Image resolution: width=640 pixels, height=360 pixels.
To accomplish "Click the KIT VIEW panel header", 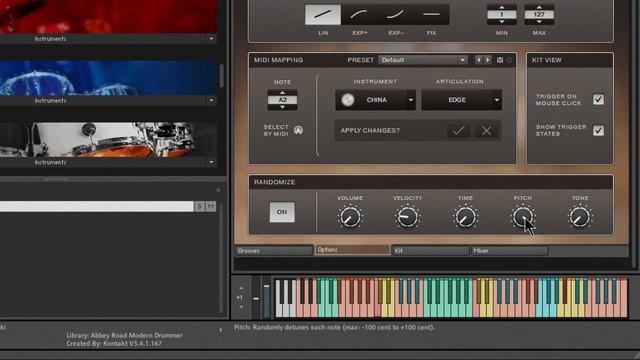I will tap(547, 60).
